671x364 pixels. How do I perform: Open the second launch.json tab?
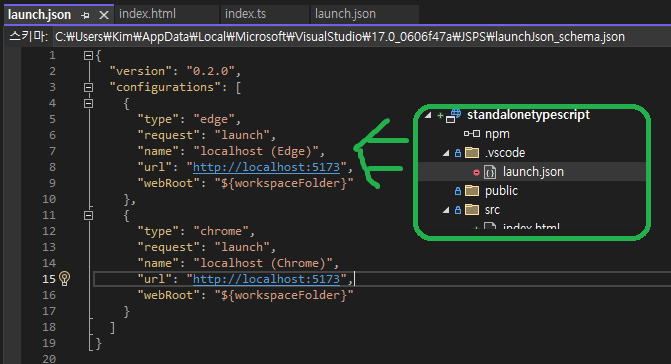[x=345, y=14]
